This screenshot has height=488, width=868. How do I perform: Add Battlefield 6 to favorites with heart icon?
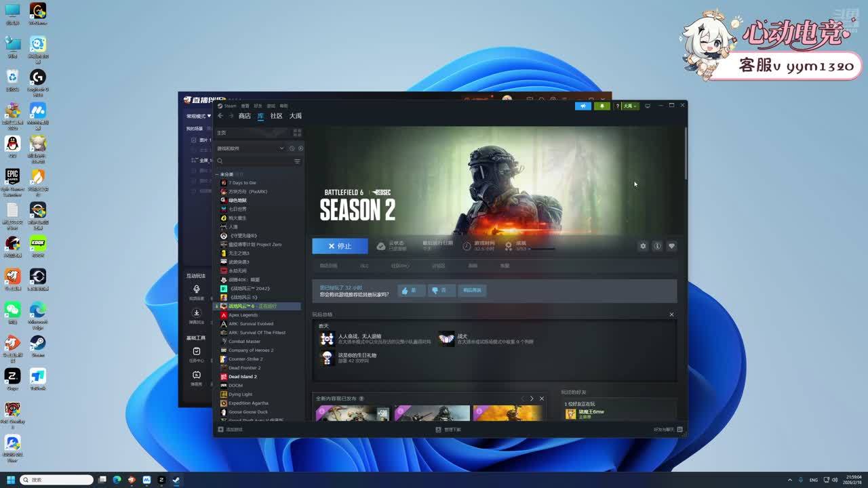point(671,246)
